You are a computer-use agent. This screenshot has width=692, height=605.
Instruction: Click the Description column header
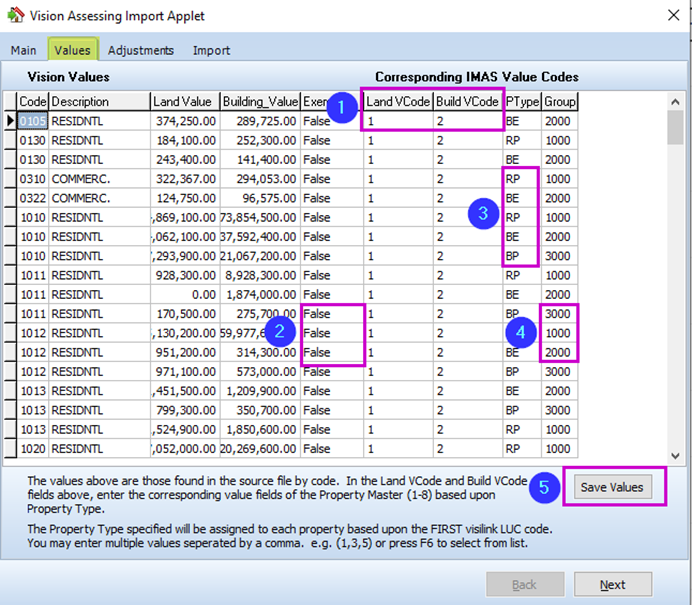(99, 101)
